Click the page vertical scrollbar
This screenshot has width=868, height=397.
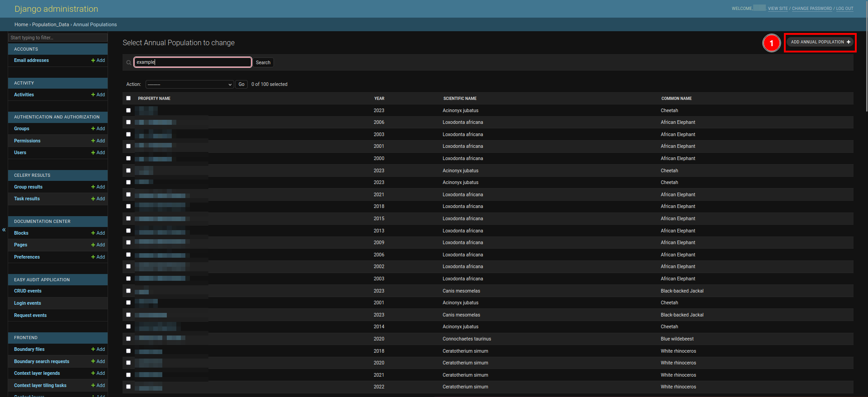click(866, 57)
